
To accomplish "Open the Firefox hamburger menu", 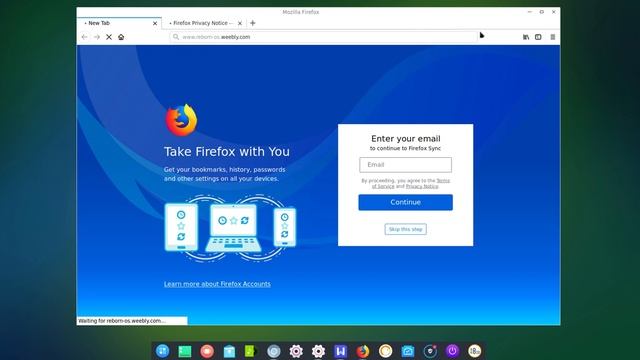I will 553,37.
